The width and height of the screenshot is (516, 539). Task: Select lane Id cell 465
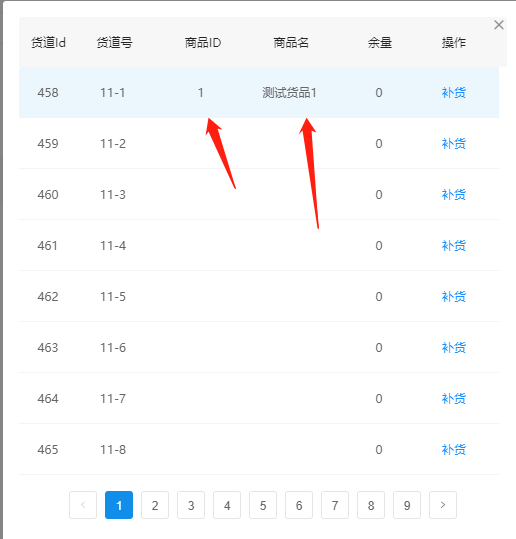click(48, 450)
